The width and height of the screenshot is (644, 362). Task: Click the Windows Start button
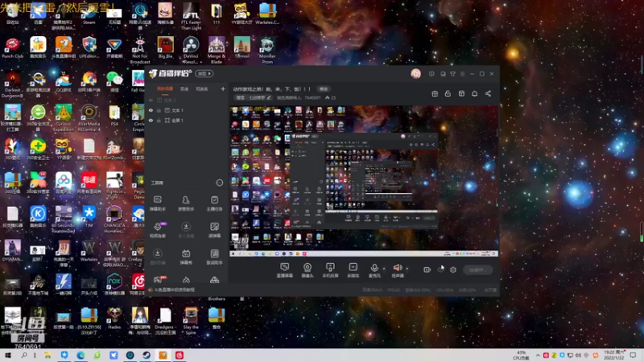(8, 356)
